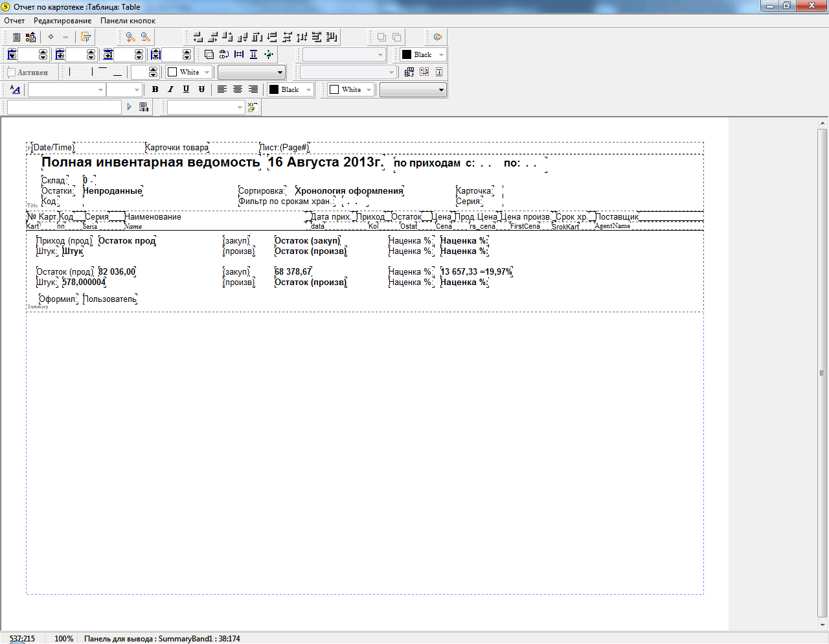Click the vertical scrollbar thumb
This screenshot has width=829, height=644.
(823, 373)
